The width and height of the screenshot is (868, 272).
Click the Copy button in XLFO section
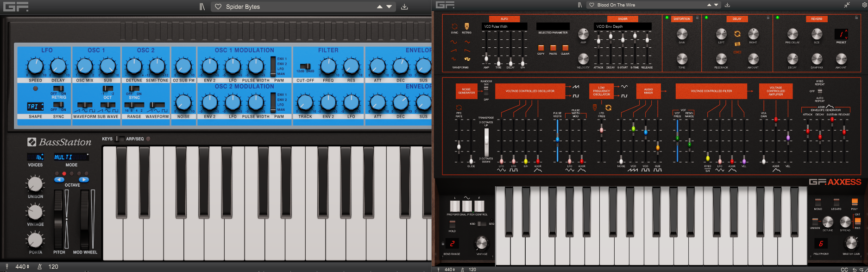click(x=541, y=48)
